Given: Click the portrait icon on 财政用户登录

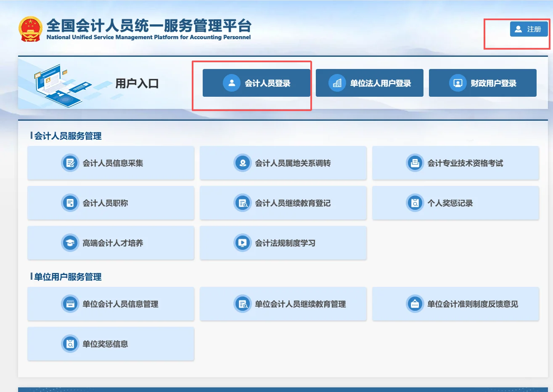Looking at the screenshot, I should (458, 83).
